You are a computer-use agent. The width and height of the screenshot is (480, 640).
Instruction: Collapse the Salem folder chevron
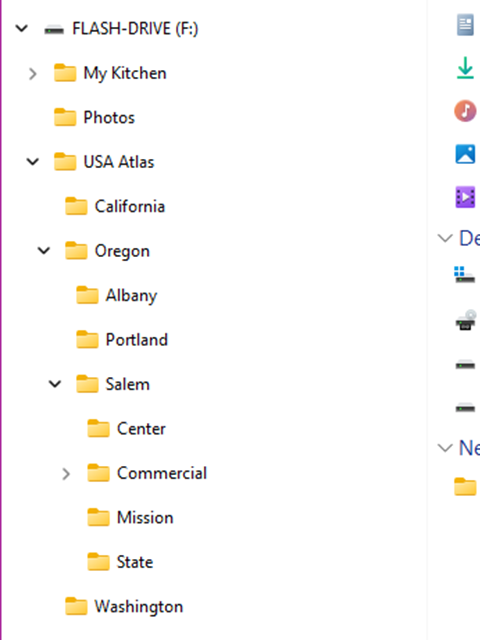click(x=55, y=384)
